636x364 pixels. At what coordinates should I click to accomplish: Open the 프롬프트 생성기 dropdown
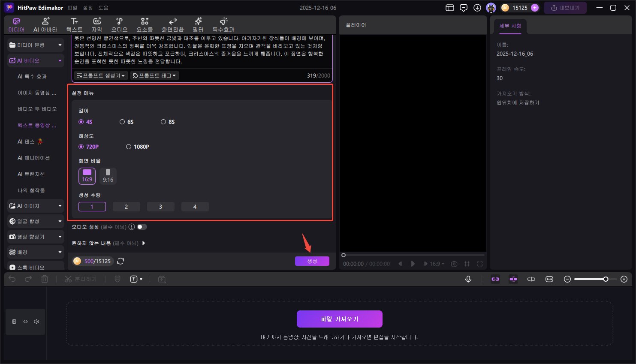100,75
